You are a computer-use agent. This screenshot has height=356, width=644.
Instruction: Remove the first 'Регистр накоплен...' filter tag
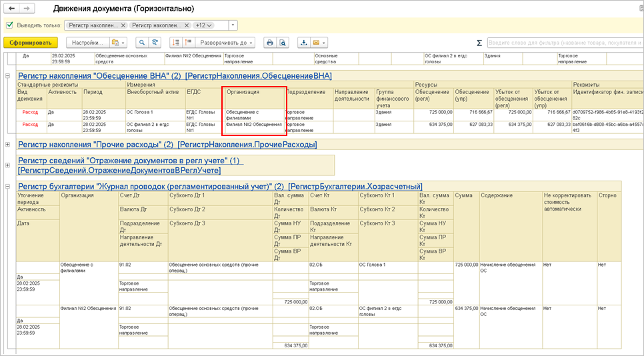coord(123,25)
